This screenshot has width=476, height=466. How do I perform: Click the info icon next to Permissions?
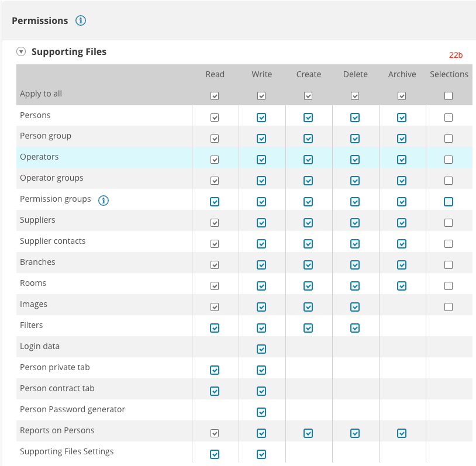coord(81,21)
